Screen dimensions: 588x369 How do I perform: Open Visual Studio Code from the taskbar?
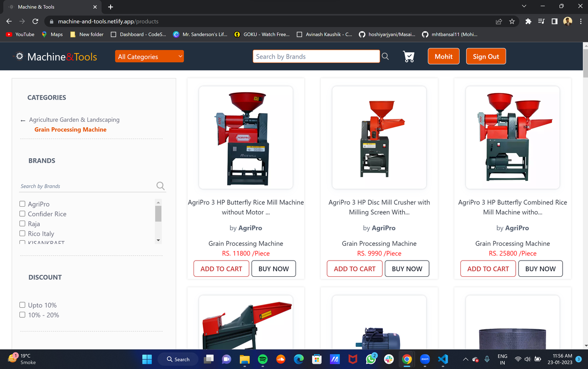coord(443,359)
